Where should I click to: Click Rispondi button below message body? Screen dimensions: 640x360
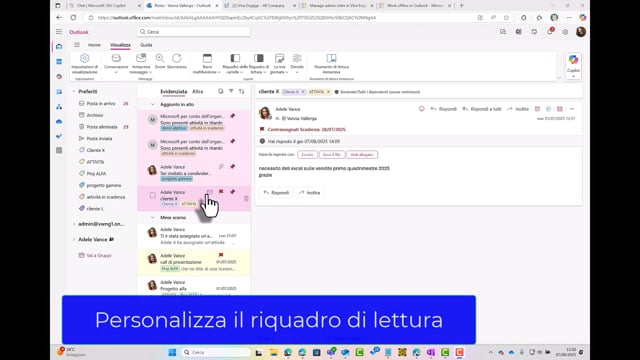point(276,193)
